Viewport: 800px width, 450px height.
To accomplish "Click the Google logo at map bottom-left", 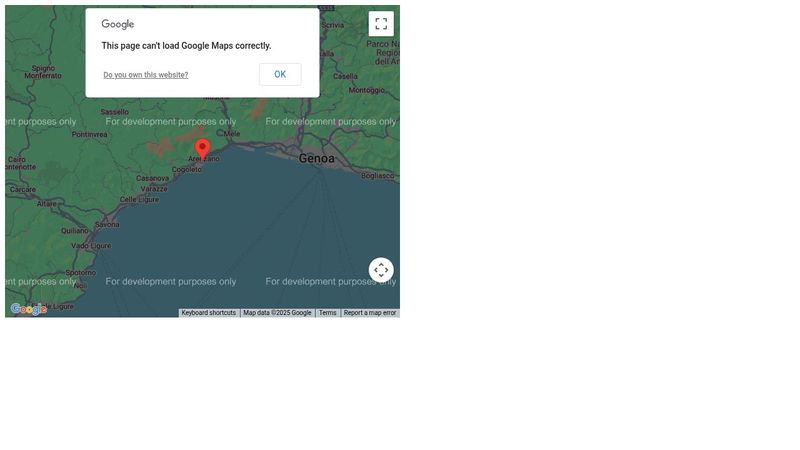I will [29, 309].
